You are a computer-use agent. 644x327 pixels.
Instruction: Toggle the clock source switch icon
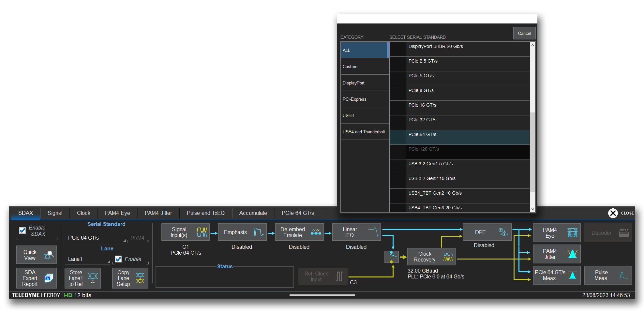[x=392, y=257]
